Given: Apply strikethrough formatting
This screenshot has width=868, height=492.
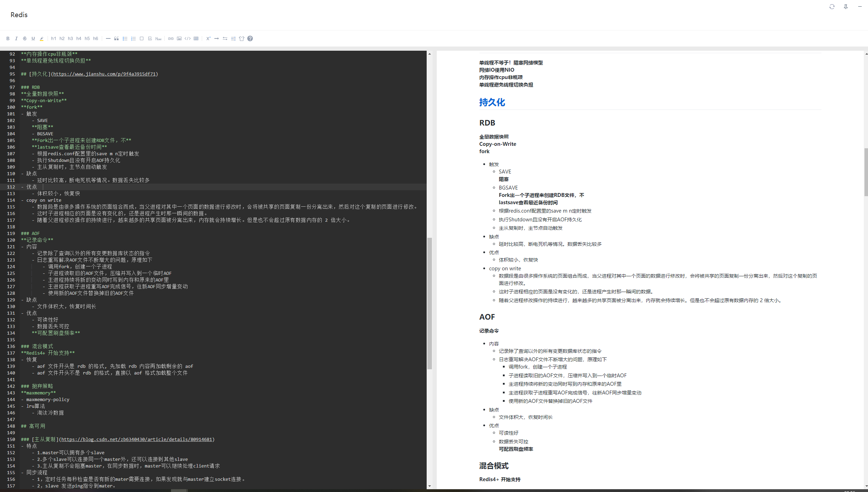Looking at the screenshot, I should point(24,38).
